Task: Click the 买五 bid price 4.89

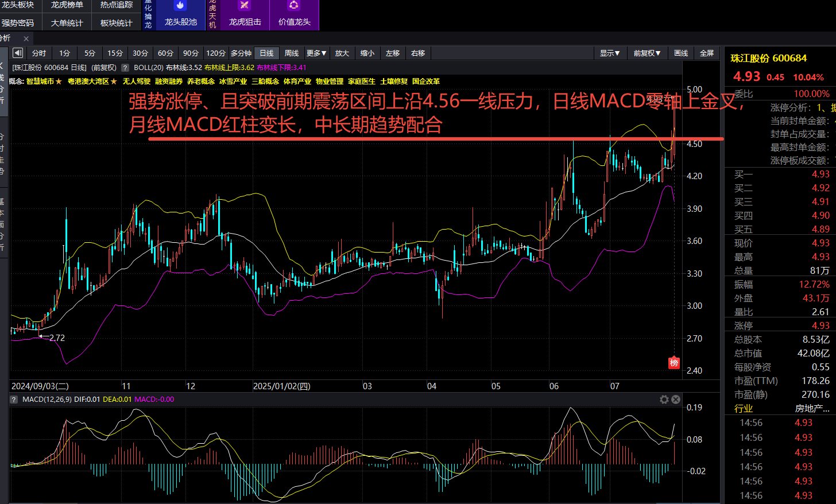Action: 820,229
